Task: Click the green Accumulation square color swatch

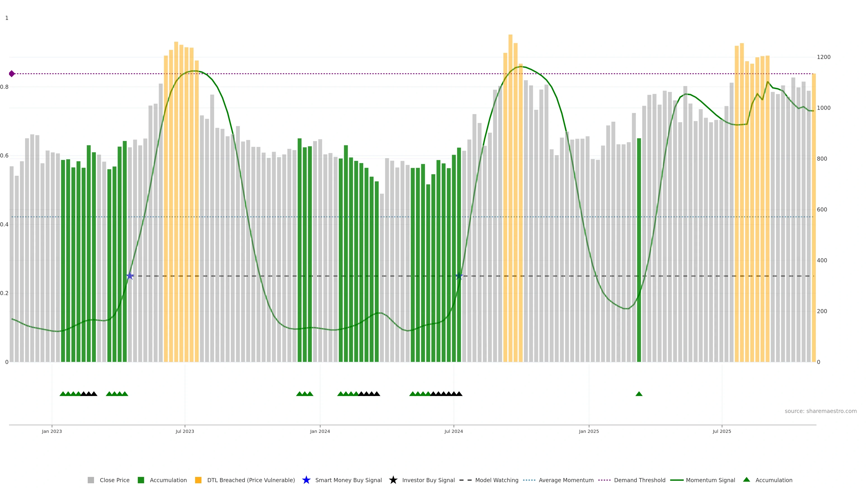Action: pos(141,480)
